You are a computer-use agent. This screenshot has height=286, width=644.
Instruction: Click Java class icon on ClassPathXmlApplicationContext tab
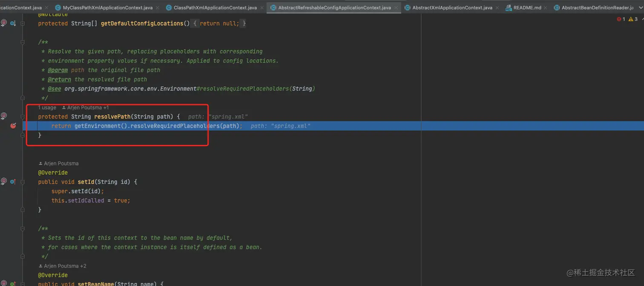tap(169, 8)
